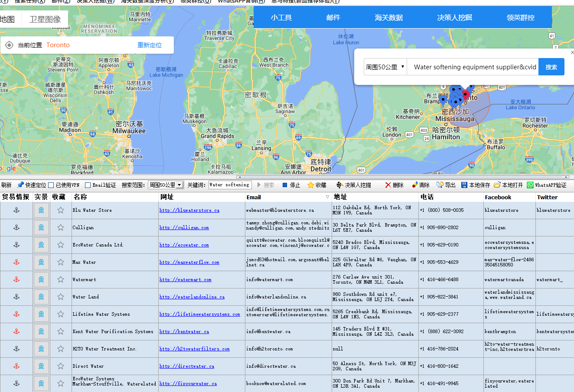Click info@watermart.com email cell
The height and width of the screenshot is (392, 574).
288,279
